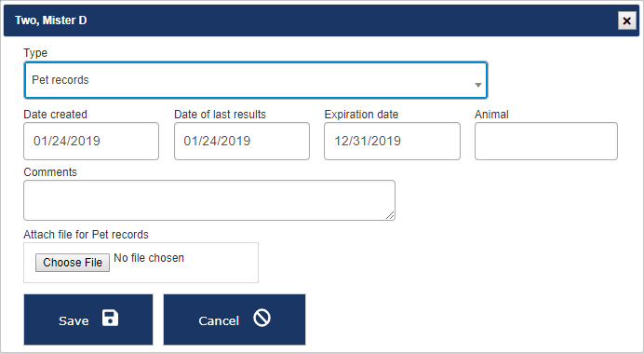Click the Attach file for Pet records label
The image size is (644, 354).
point(86,235)
